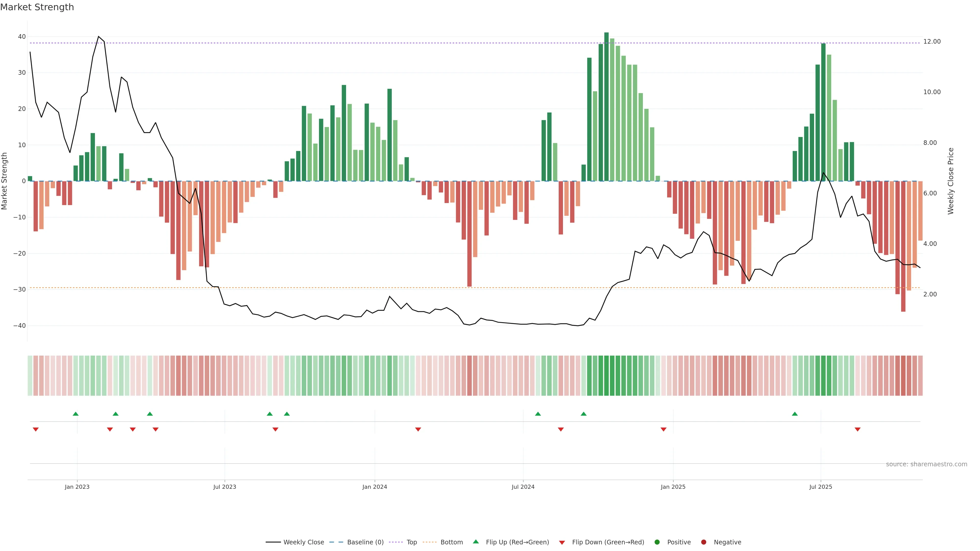
Task: Click the rightmost red flip-down marker after Jul 2025
Action: [x=857, y=429]
